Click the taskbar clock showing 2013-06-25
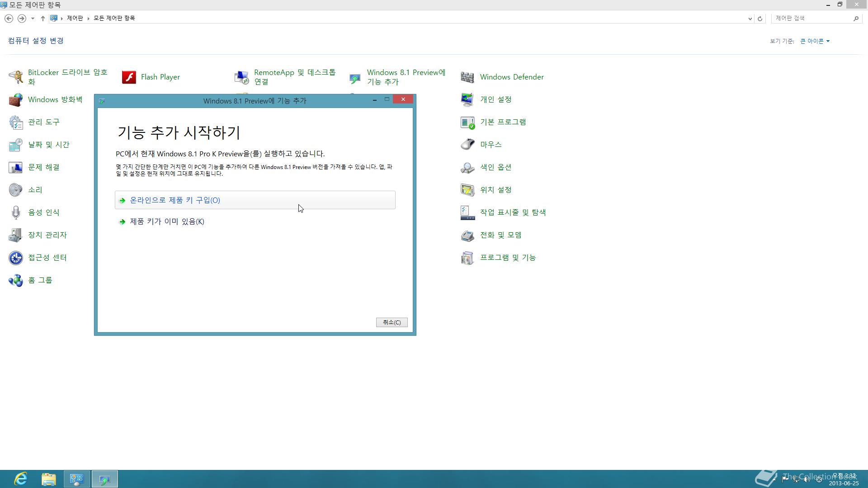The height and width of the screenshot is (488, 868). pos(844,479)
